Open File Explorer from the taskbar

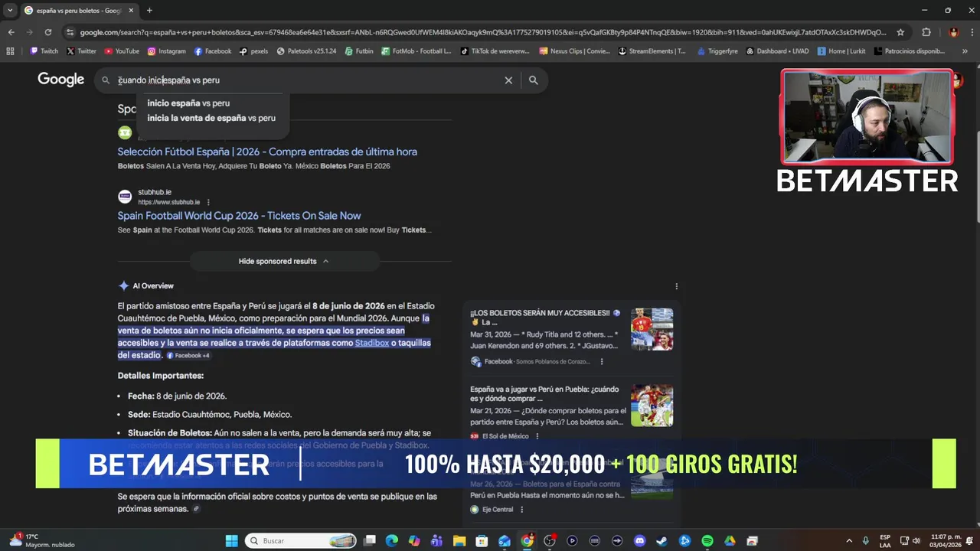coord(459,541)
